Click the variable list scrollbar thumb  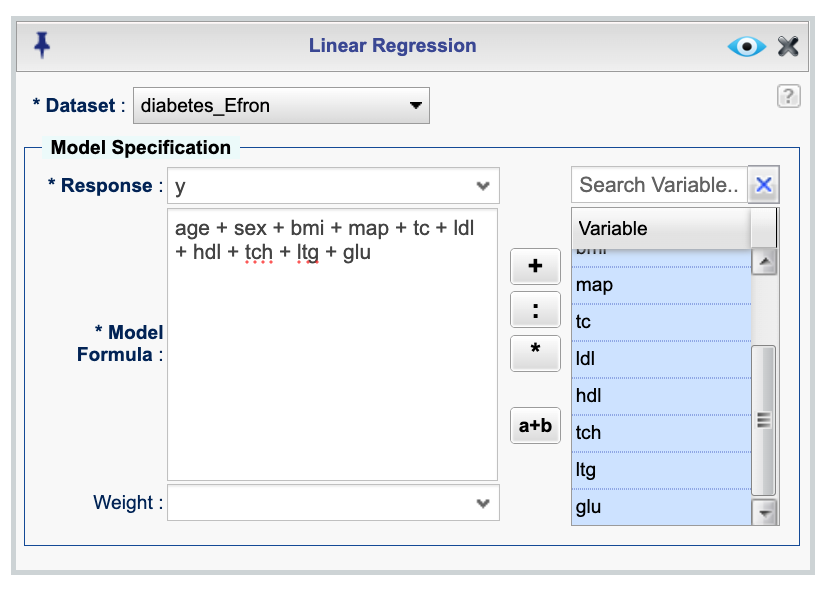click(x=764, y=420)
